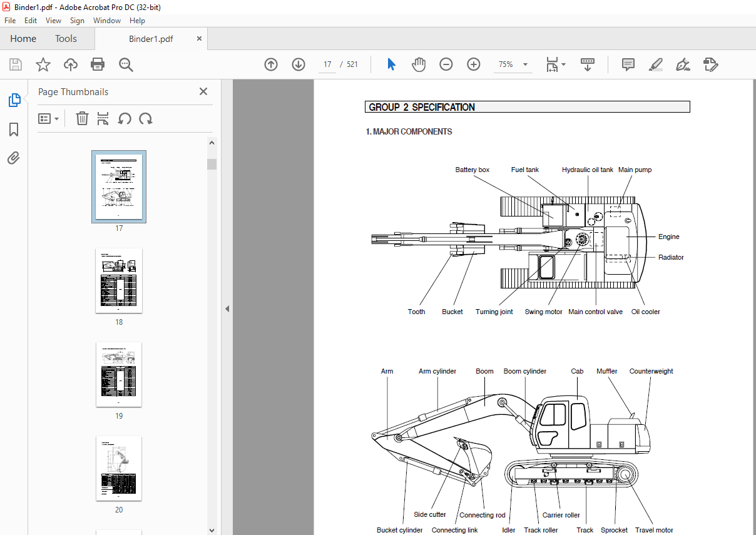This screenshot has width=756, height=535.
Task: Upload file to cloud icon
Action: point(71,64)
